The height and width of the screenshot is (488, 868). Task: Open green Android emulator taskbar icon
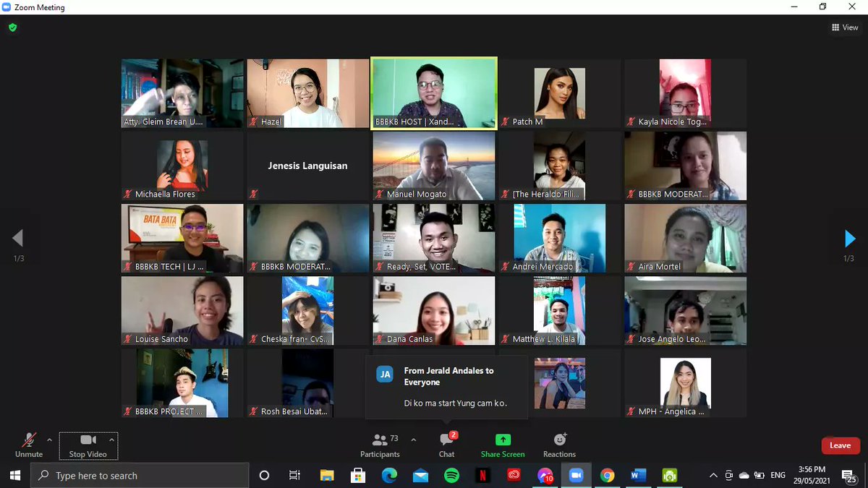coord(669,475)
